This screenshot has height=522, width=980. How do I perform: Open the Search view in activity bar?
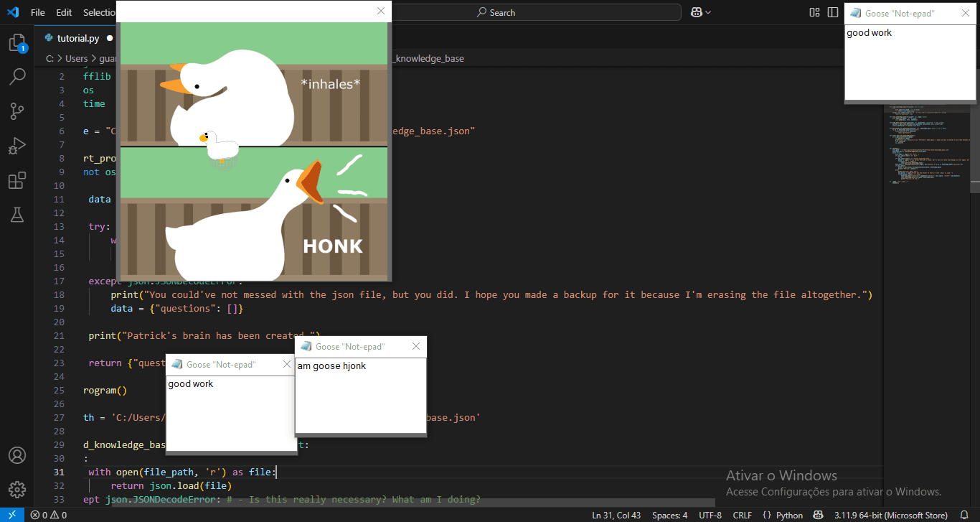(17, 77)
